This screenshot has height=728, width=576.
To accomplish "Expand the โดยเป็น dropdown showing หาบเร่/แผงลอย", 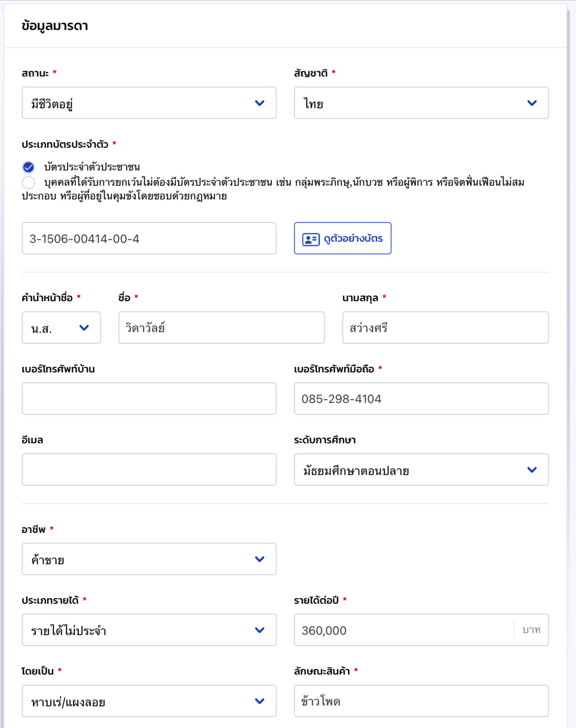I will click(x=149, y=701).
